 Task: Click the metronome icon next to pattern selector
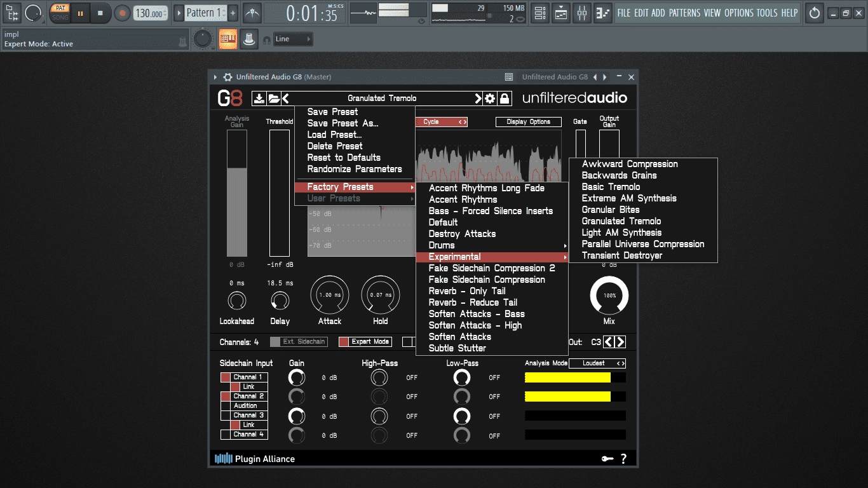click(x=252, y=13)
